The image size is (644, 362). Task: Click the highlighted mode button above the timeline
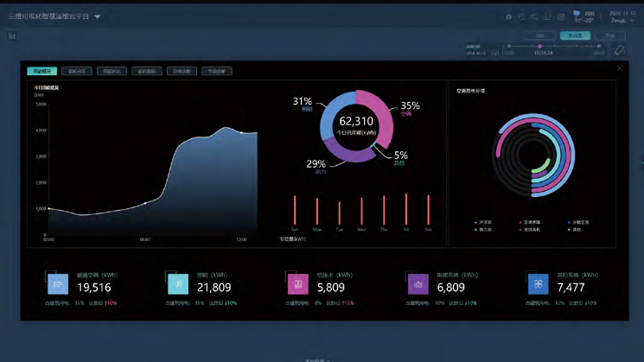tap(574, 35)
